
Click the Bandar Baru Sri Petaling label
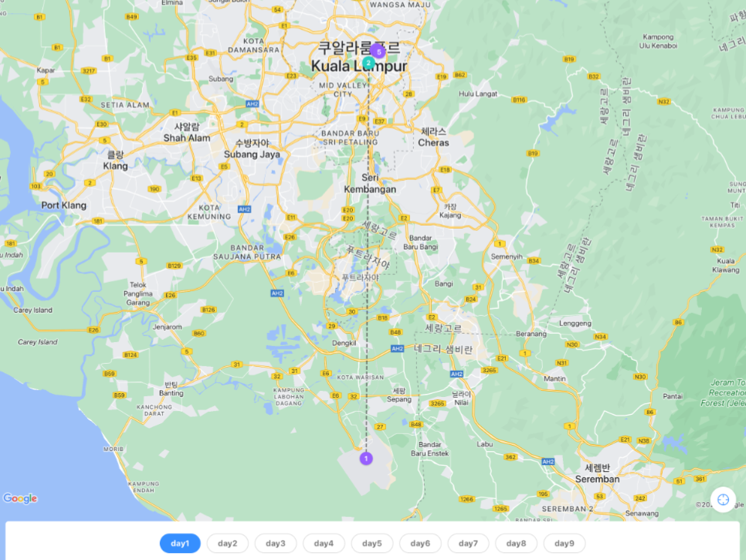(350, 137)
